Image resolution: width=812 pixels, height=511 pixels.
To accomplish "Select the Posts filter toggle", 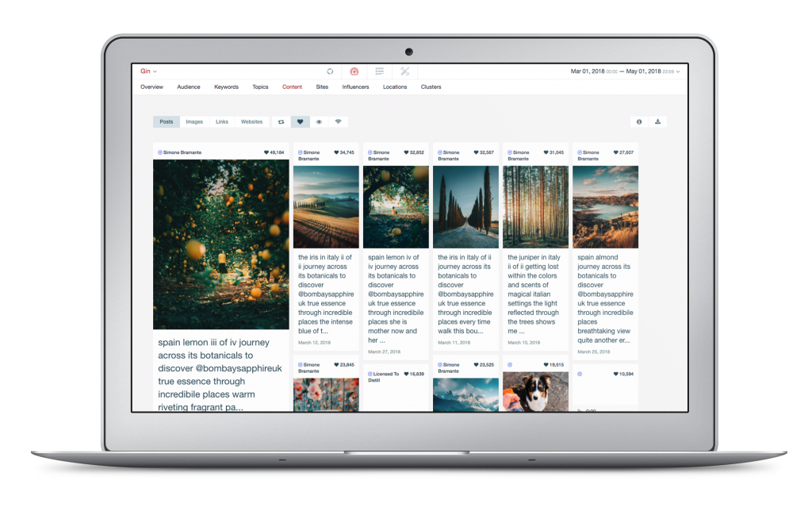I will 167,122.
